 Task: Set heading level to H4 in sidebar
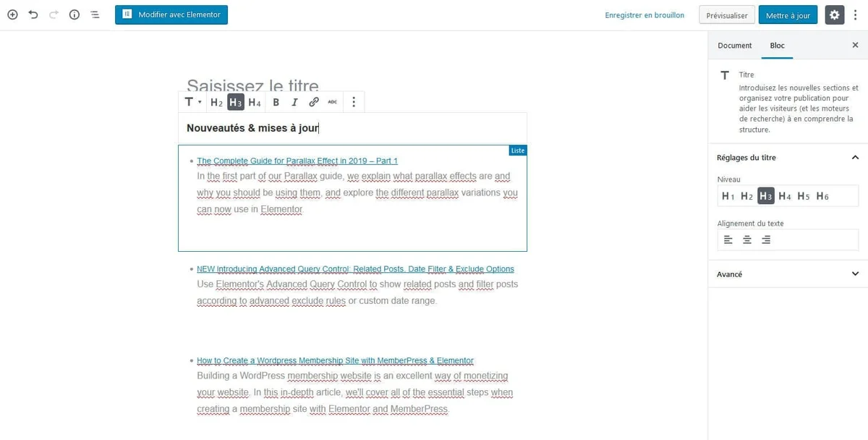click(784, 196)
